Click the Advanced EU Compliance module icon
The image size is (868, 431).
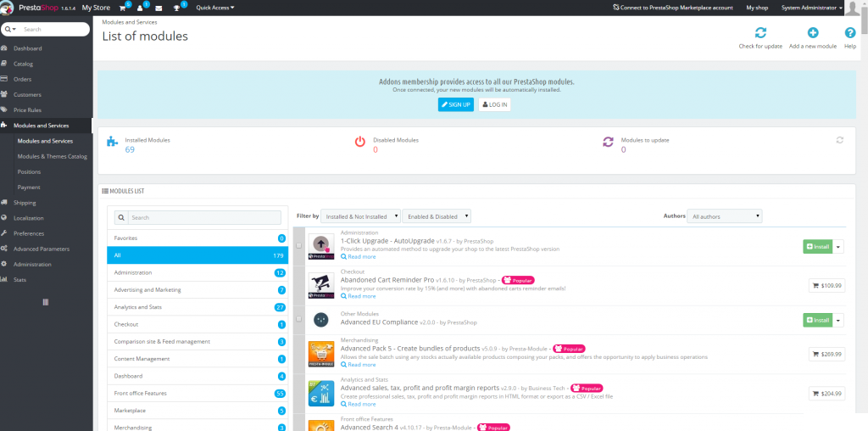tap(321, 320)
